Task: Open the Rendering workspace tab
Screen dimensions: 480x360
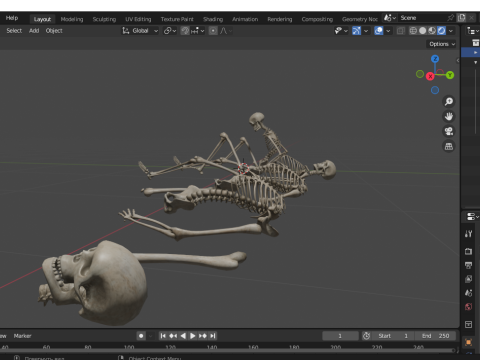Action: click(x=280, y=19)
